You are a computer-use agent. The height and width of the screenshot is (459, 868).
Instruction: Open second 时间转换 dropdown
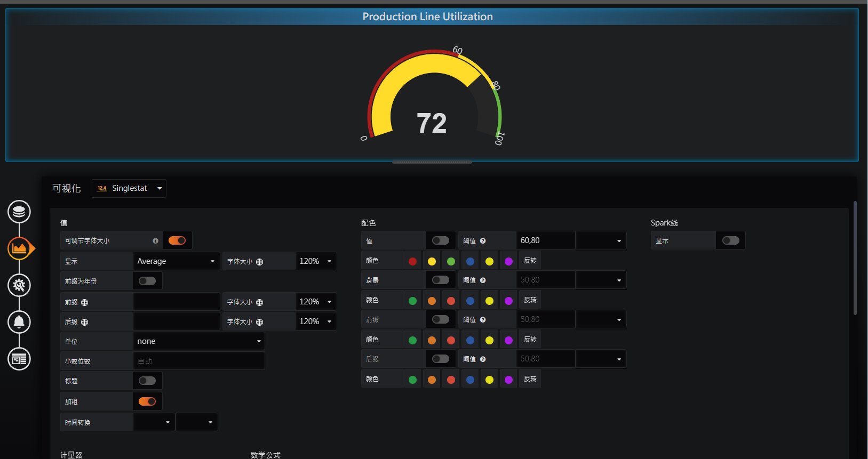[197, 422]
